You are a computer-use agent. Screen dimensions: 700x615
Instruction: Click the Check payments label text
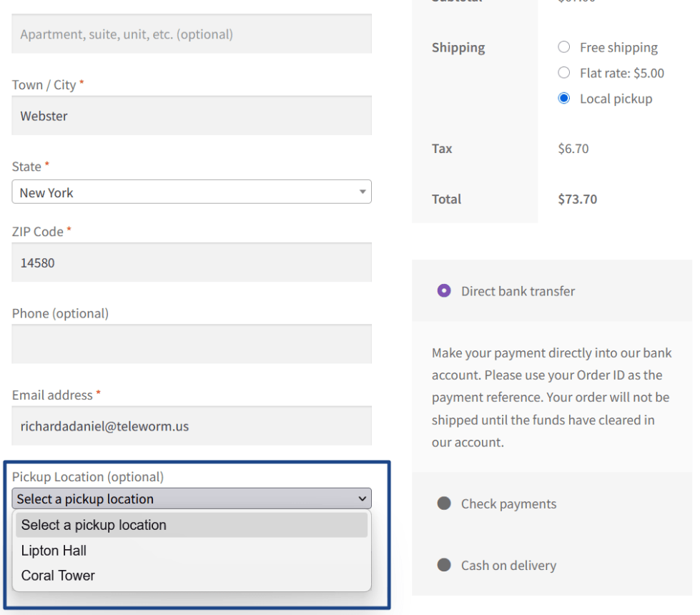pyautogui.click(x=508, y=504)
